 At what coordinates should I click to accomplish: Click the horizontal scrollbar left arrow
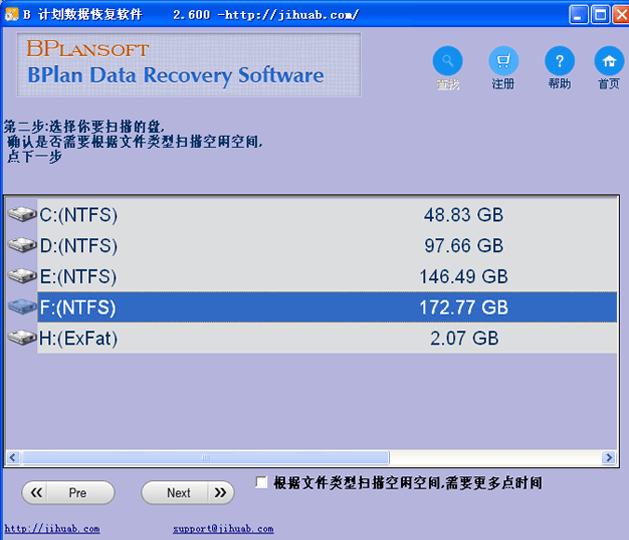point(13,458)
